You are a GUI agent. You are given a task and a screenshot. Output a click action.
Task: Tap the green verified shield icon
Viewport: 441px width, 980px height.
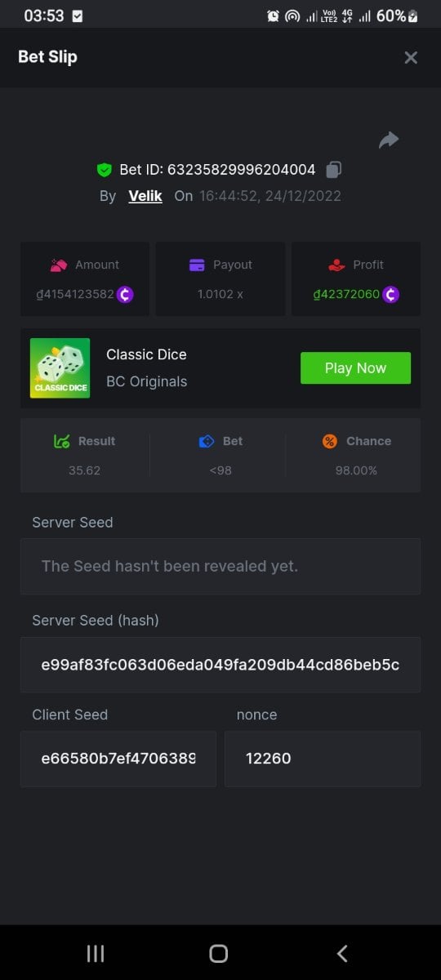pyautogui.click(x=104, y=170)
